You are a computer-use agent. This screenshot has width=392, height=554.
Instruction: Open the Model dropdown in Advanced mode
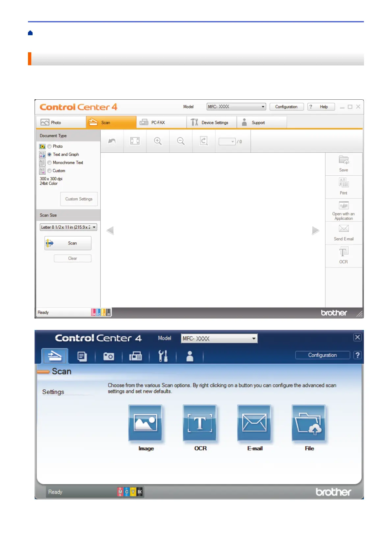coord(219,339)
